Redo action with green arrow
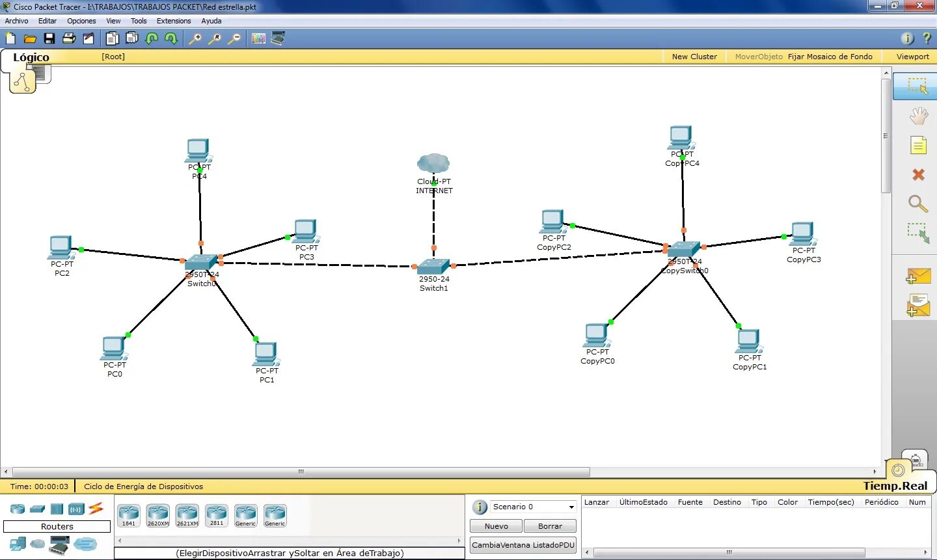Viewport: 937px width, 560px height. (x=171, y=39)
